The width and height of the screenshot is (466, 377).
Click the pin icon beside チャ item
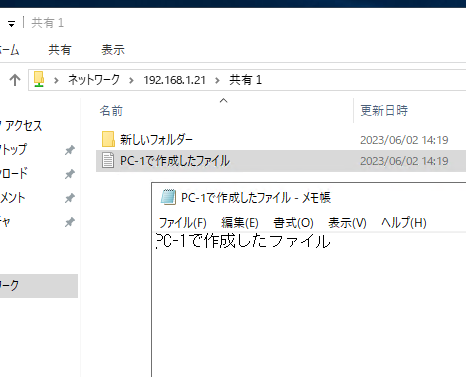[x=70, y=222]
